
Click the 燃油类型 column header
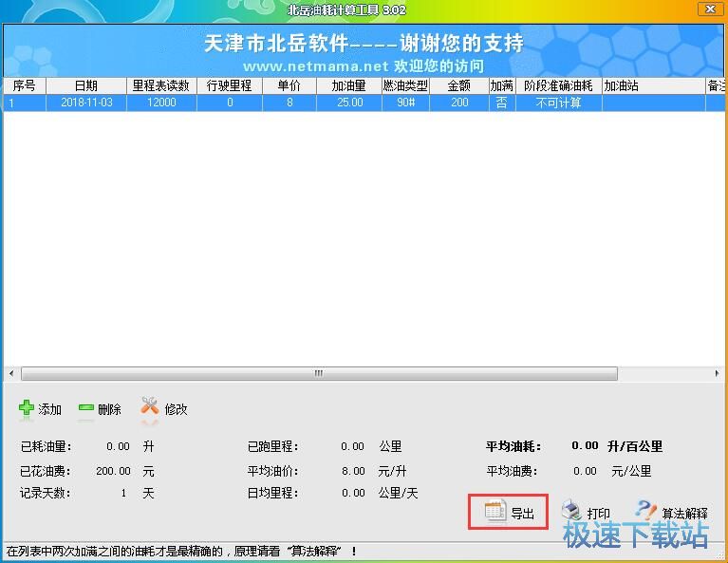[x=405, y=85]
